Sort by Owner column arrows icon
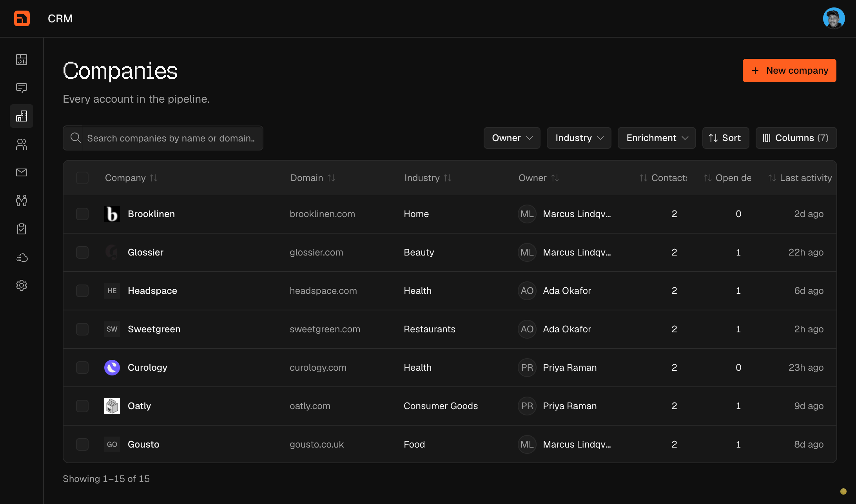The width and height of the screenshot is (856, 504). (555, 178)
